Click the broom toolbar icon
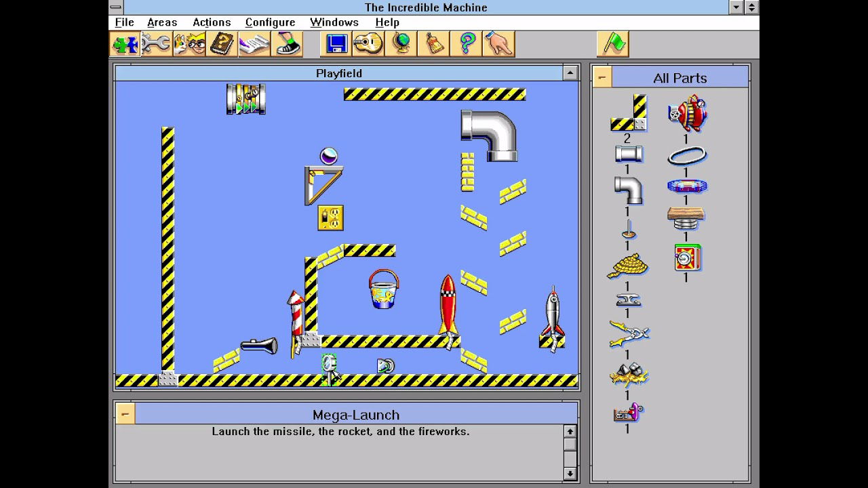The width and height of the screenshot is (868, 488). coord(433,44)
